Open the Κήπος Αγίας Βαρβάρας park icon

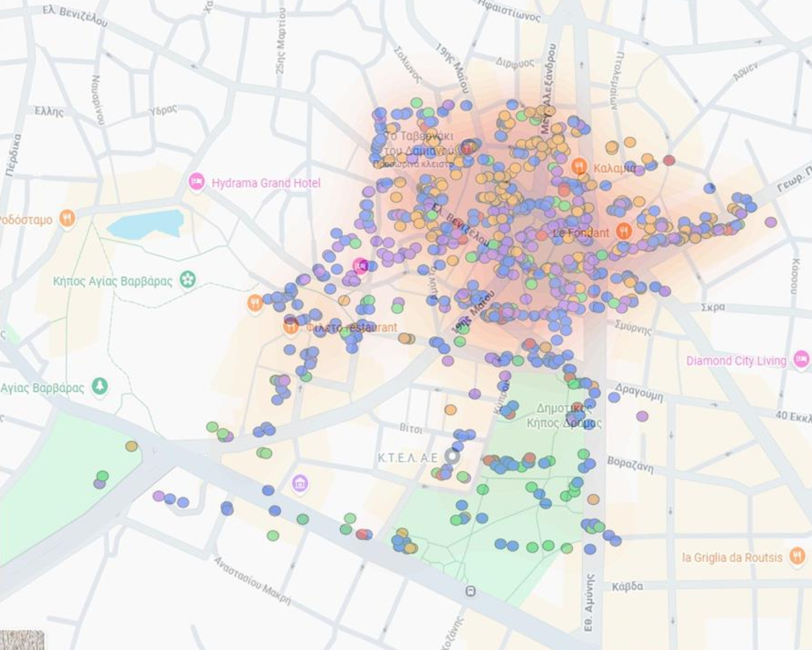188,279
